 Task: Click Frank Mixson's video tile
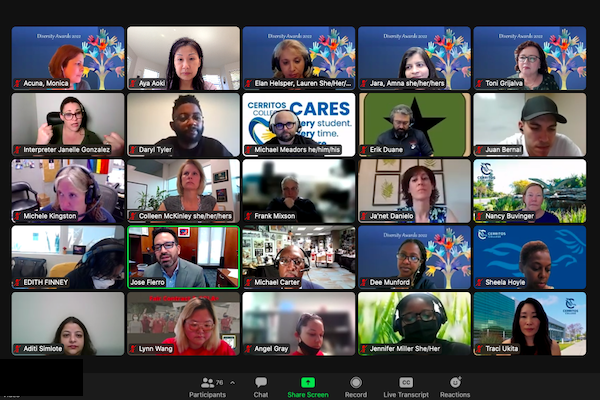[x=298, y=190]
